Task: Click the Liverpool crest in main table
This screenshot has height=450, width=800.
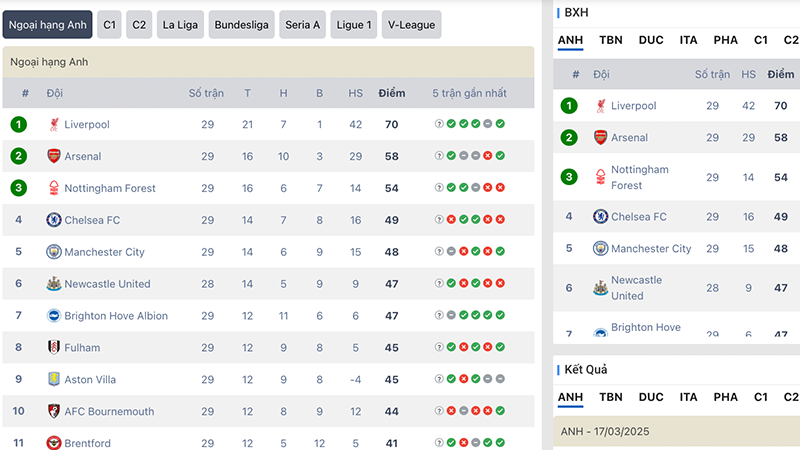Action: tap(54, 124)
